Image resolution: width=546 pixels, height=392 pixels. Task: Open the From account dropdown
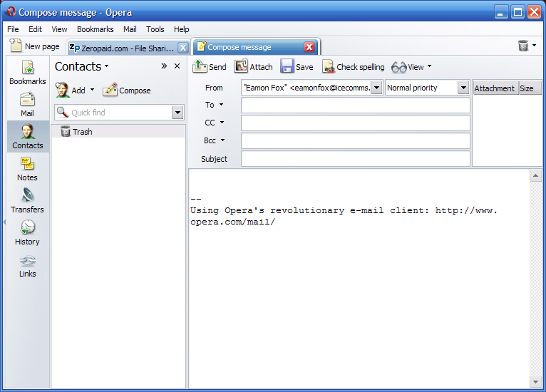pos(376,88)
